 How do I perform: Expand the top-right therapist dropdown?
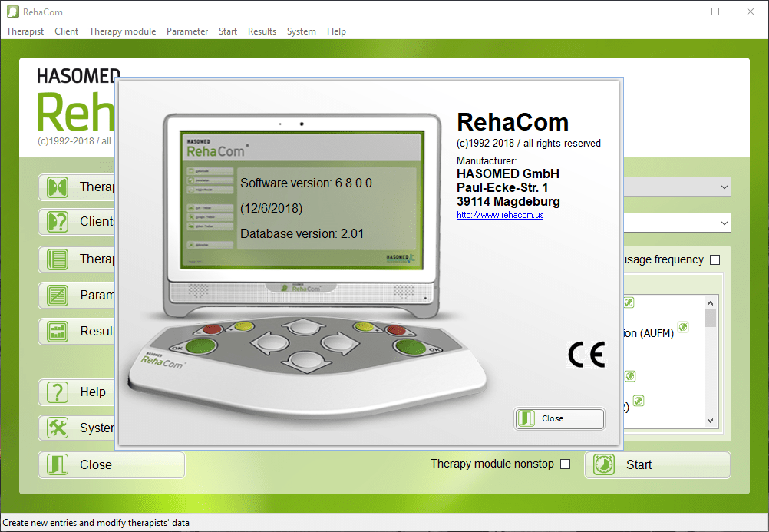[724, 187]
